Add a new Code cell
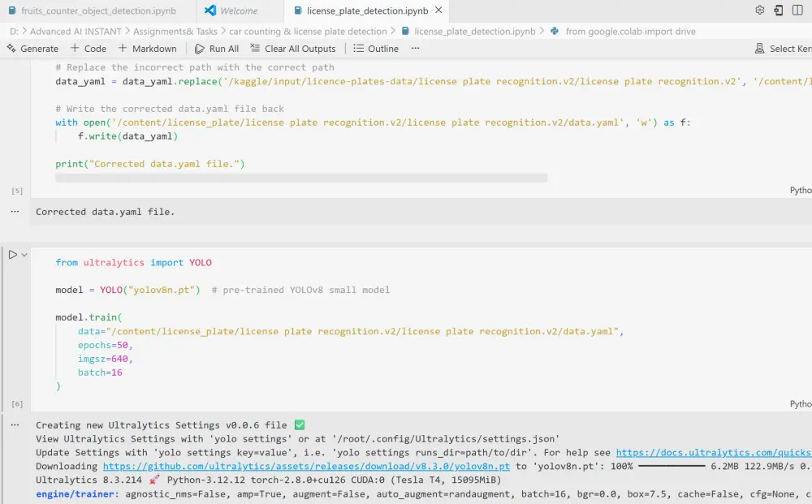The image size is (812, 504). coord(89,49)
